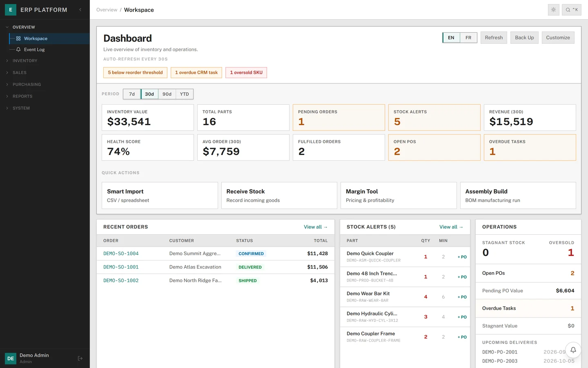The width and height of the screenshot is (588, 368).
Task: Select the YTD period
Action: coord(185,94)
